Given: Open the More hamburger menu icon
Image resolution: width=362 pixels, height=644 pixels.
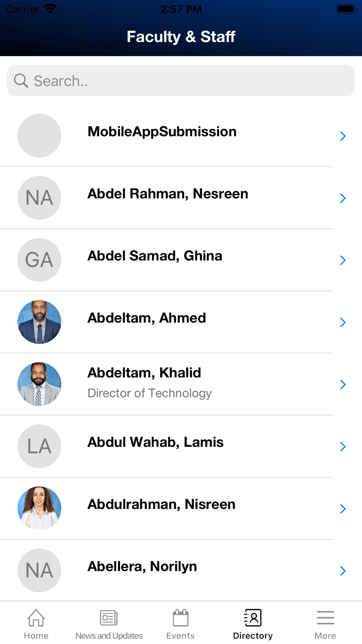Looking at the screenshot, I should point(325,618).
